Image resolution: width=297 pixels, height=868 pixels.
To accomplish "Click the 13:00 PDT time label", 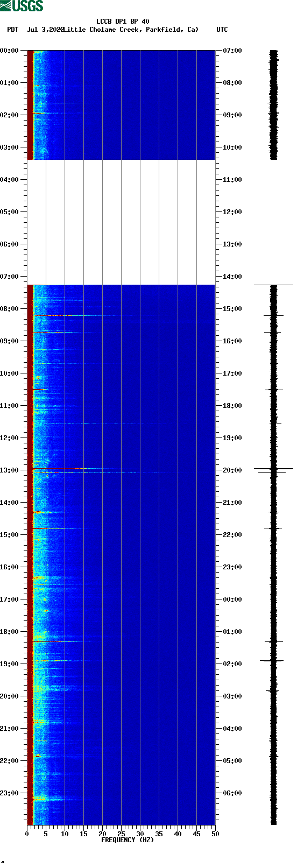I will click(10, 470).
